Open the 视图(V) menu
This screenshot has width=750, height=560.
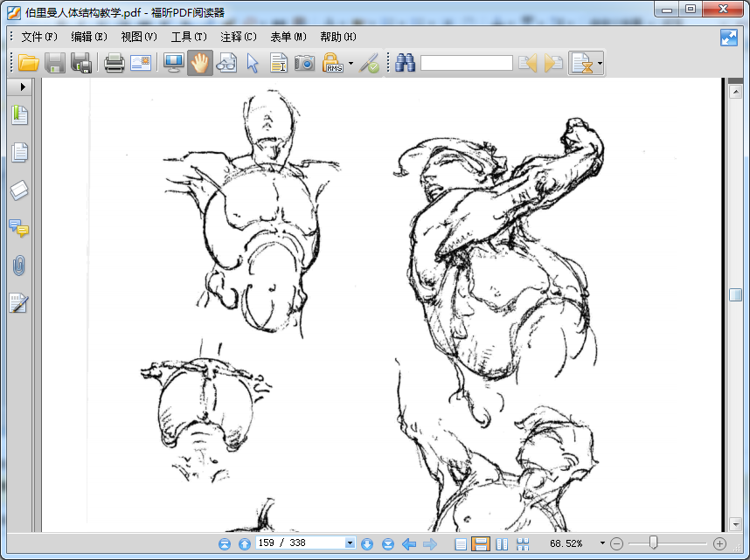(139, 37)
